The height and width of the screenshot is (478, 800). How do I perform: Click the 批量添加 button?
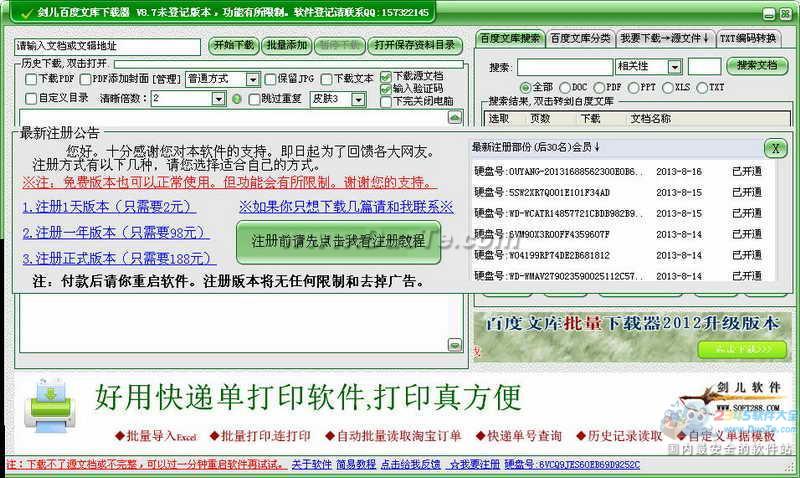pos(287,45)
